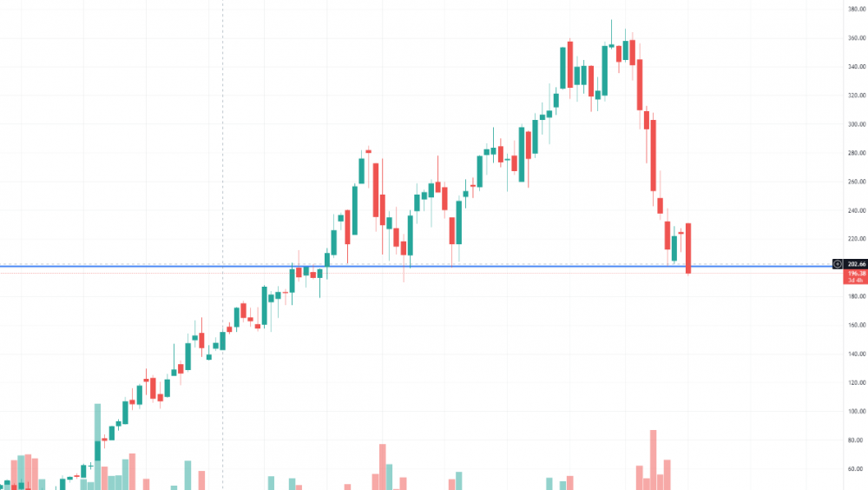Screen dimensions: 868x490
Task: Click the 100.00 price axis label
Action: point(856,411)
